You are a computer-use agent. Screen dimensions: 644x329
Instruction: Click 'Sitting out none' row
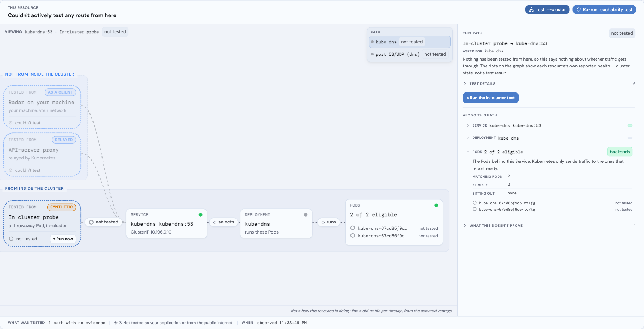(x=552, y=193)
